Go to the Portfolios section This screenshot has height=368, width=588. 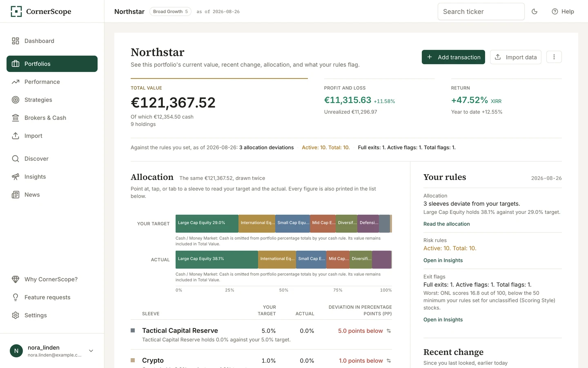pyautogui.click(x=52, y=64)
